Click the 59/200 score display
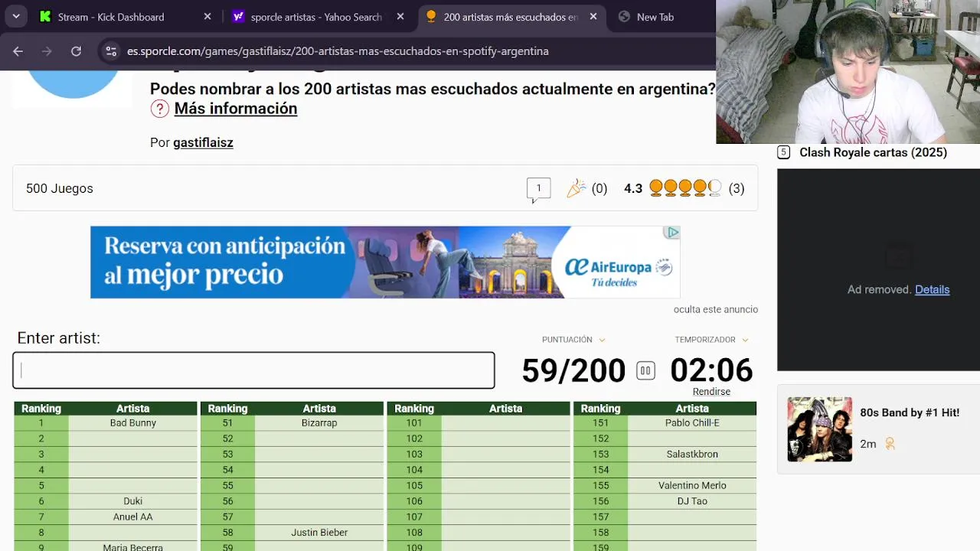Viewport: 980px width, 551px height. (573, 371)
